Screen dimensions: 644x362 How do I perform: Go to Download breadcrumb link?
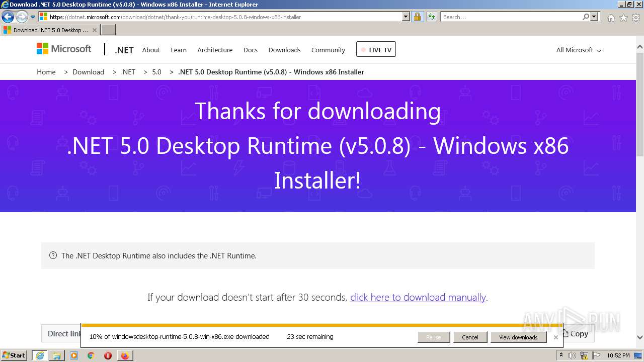pos(88,72)
